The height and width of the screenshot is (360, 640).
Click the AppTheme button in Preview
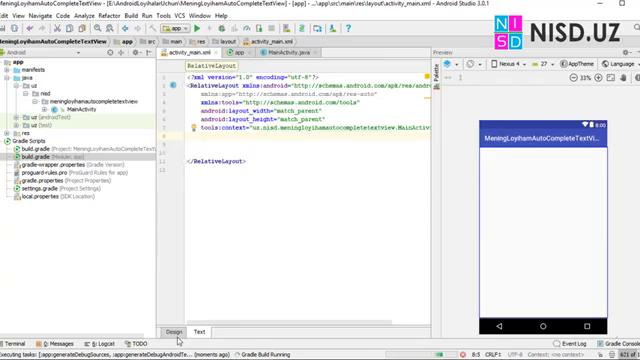pyautogui.click(x=577, y=64)
